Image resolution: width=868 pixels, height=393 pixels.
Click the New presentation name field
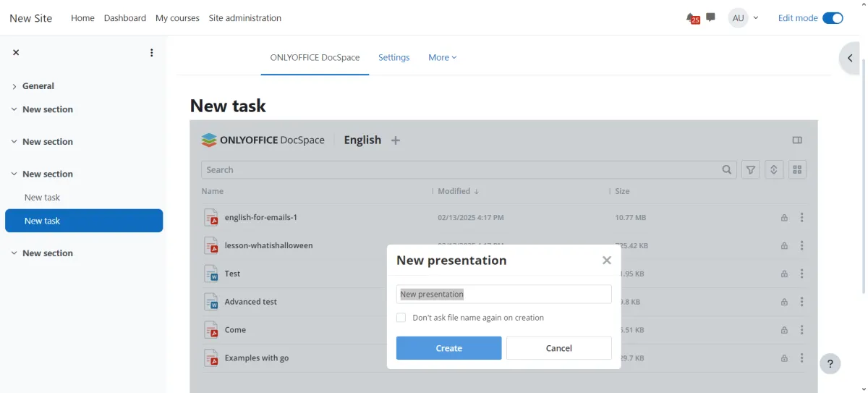[503, 295]
